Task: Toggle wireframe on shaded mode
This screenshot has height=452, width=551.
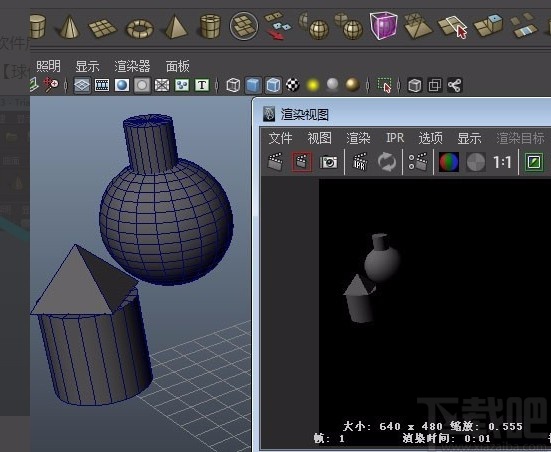Action: tap(273, 85)
